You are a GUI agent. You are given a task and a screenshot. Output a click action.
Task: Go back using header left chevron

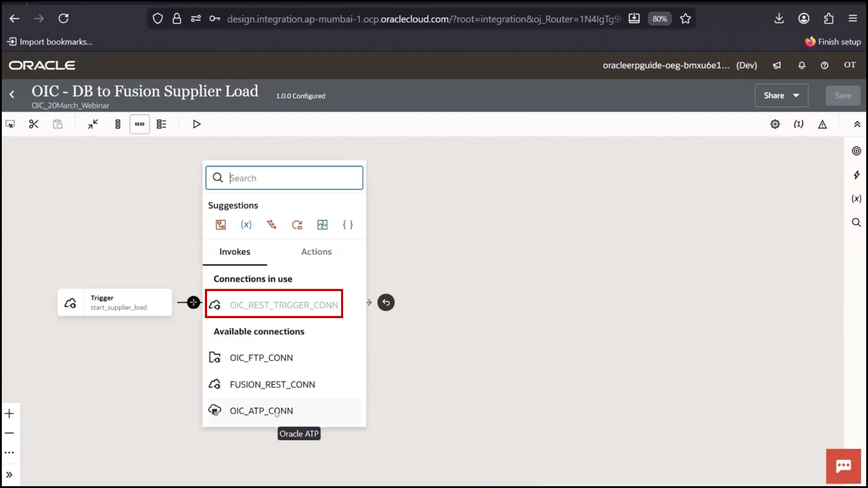click(12, 94)
